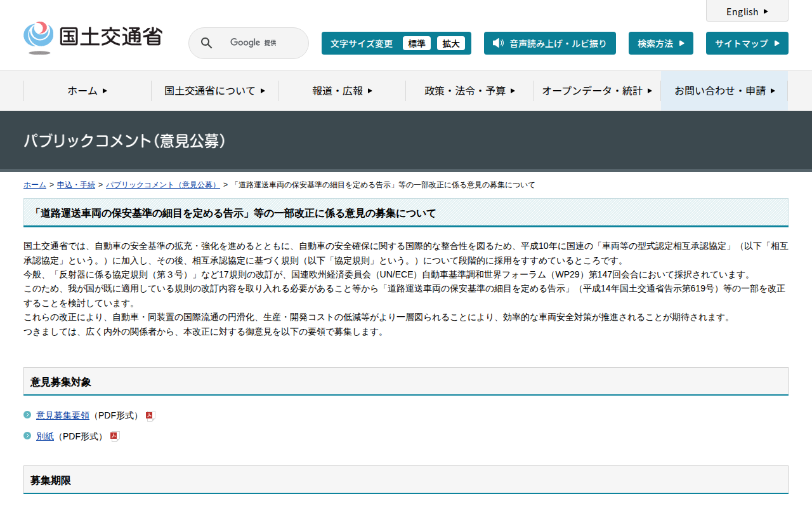The width and height of the screenshot is (812, 508).
Task: Click PDF icon next to 別紙
Action: (115, 436)
